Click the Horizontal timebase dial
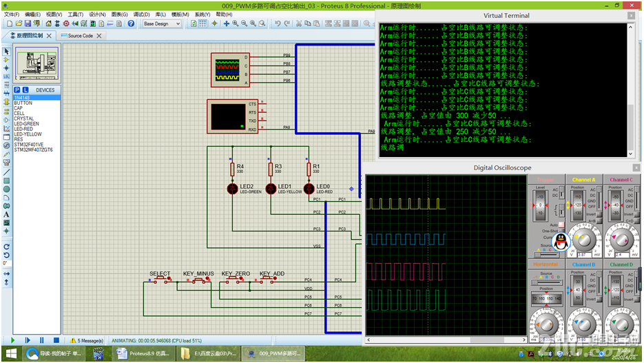This screenshot has height=363, width=644. click(x=546, y=324)
